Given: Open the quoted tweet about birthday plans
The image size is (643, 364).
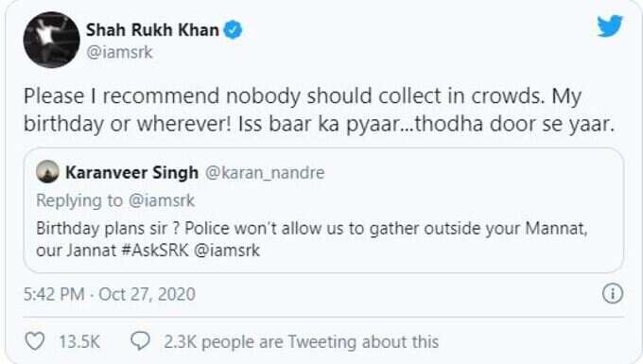Looking at the screenshot, I should 323,210.
